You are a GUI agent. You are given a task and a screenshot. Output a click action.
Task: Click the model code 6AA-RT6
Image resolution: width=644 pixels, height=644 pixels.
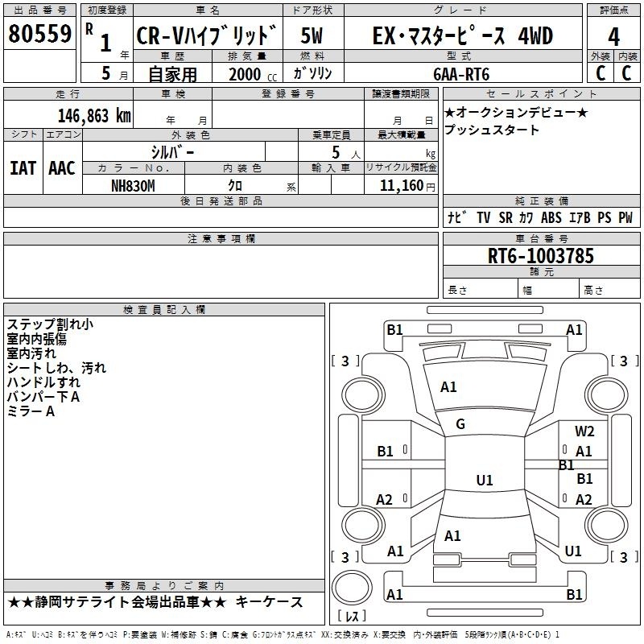pos(462,74)
